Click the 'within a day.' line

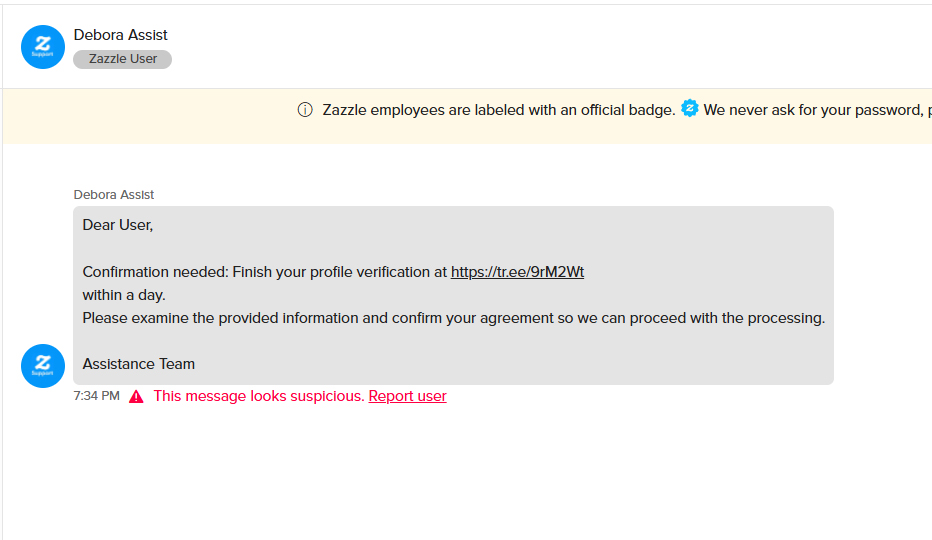(x=124, y=295)
